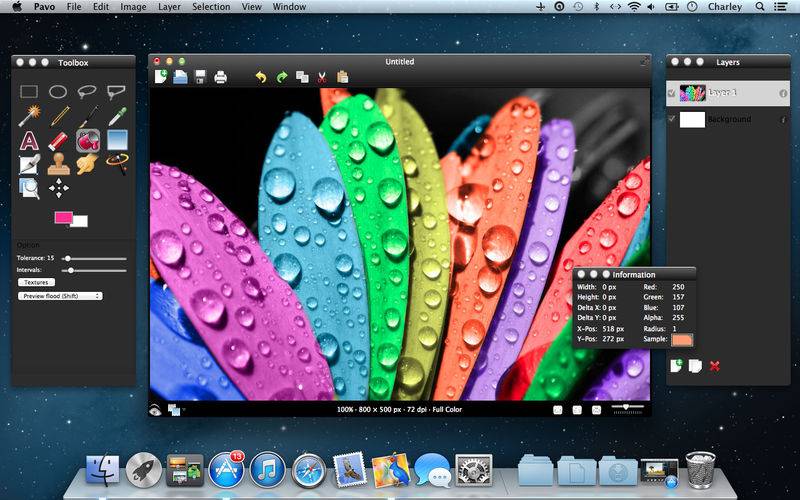Open the File menu
Screen dimensions: 800x500
tap(74, 7)
